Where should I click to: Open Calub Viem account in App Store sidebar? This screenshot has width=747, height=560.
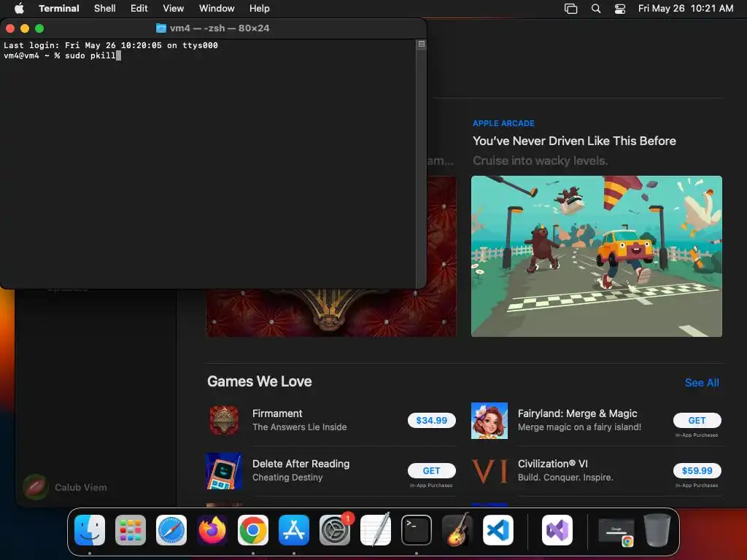point(65,487)
